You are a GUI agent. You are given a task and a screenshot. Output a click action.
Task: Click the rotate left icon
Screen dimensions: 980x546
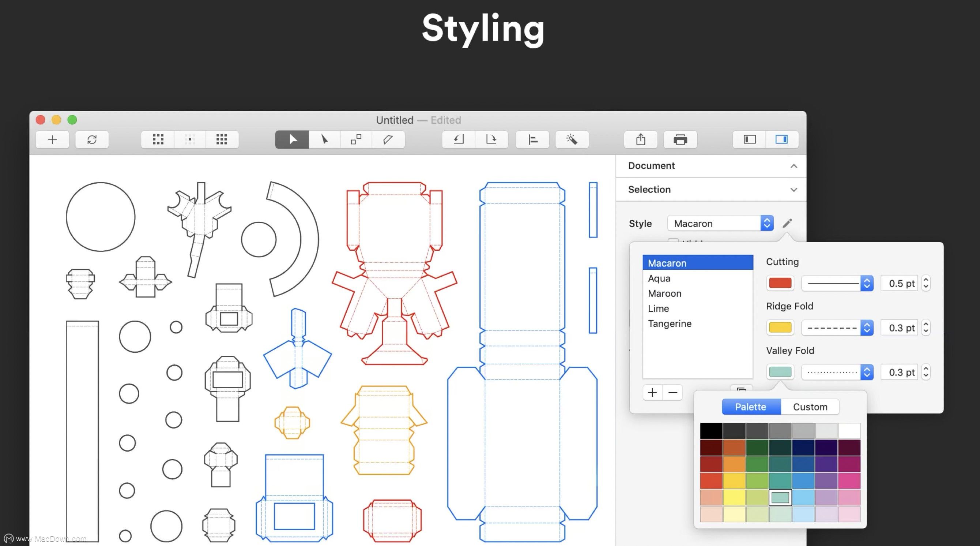459,140
